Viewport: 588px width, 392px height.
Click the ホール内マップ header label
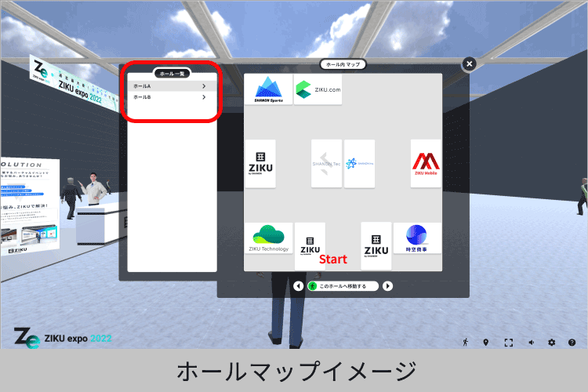click(343, 64)
